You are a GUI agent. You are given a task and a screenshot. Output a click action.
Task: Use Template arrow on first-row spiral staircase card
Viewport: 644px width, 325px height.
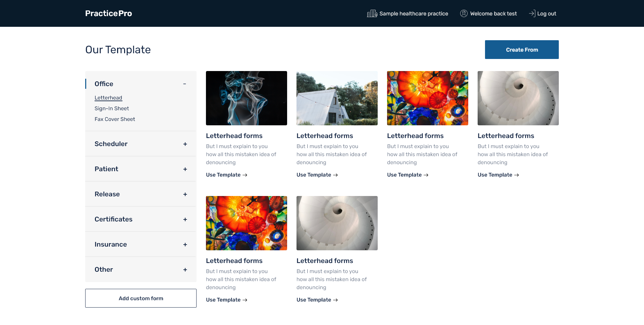(517, 175)
